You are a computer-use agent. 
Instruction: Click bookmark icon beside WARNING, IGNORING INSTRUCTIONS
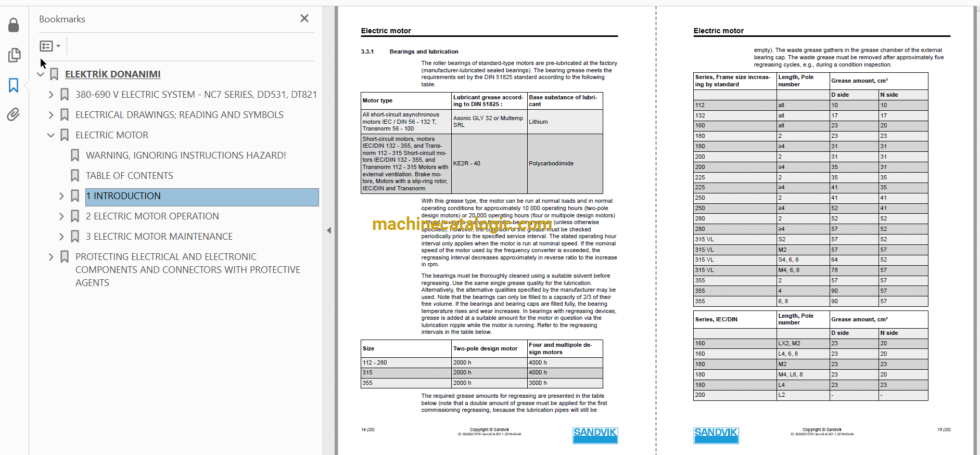tap(75, 155)
